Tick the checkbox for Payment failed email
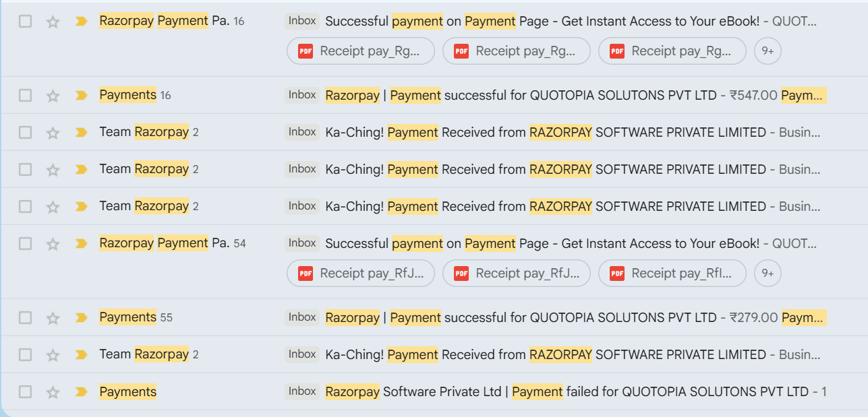 [25, 392]
